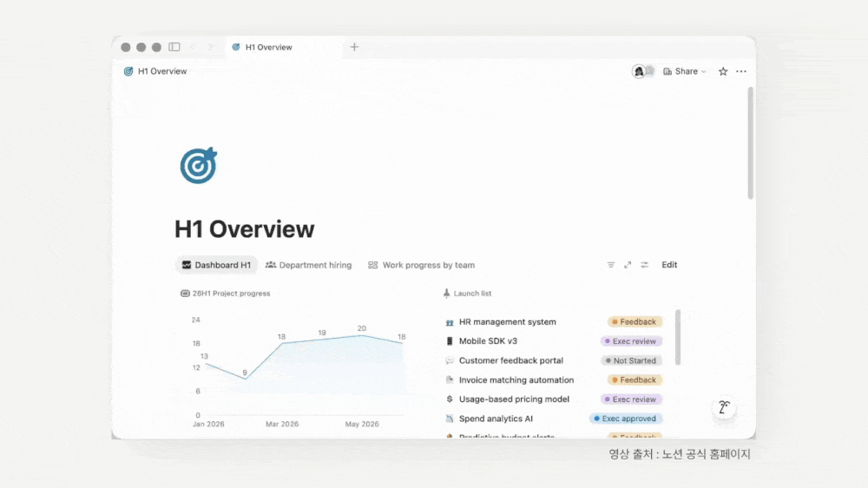This screenshot has height=488, width=868.
Task: Open the Feedback status of HR management system
Action: [634, 322]
